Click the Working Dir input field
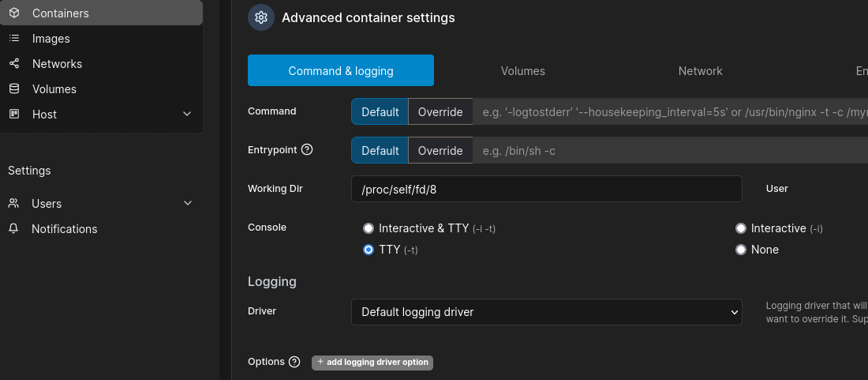 546,189
